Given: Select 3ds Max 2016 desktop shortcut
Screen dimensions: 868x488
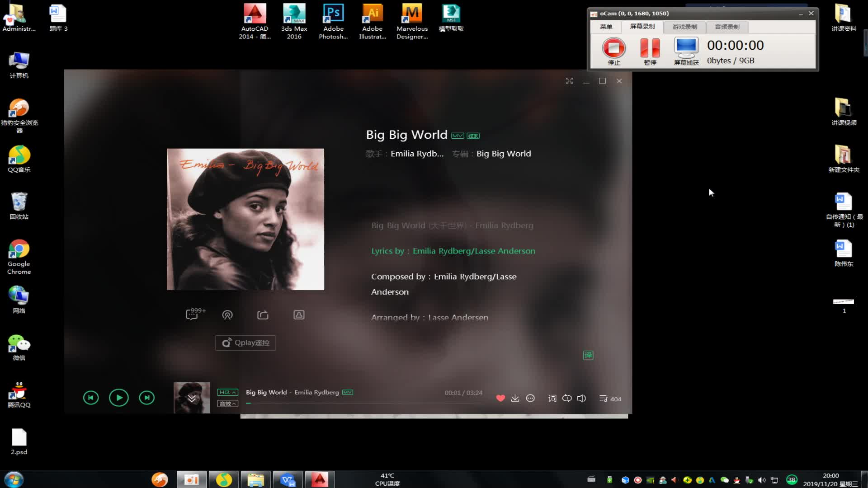Looking at the screenshot, I should (x=294, y=21).
